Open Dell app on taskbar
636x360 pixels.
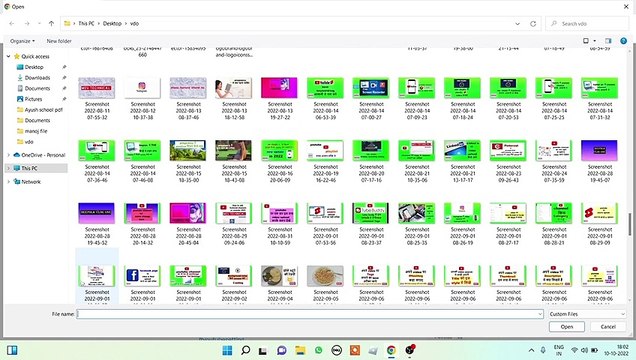point(336,350)
